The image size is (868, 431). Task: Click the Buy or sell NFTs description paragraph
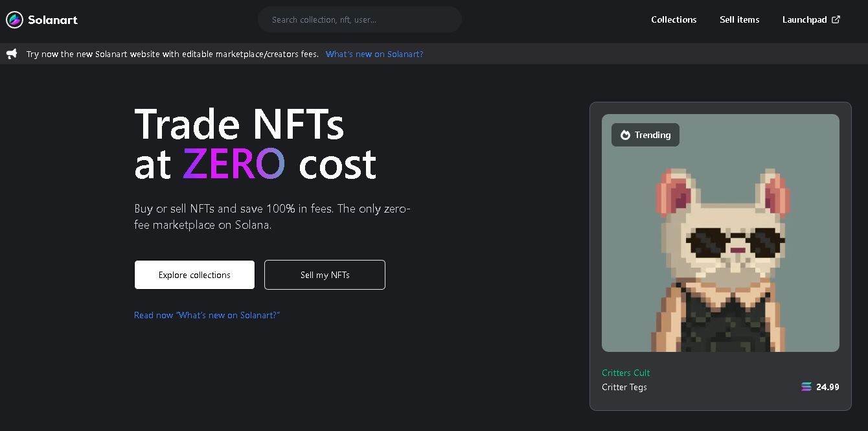[x=272, y=217]
